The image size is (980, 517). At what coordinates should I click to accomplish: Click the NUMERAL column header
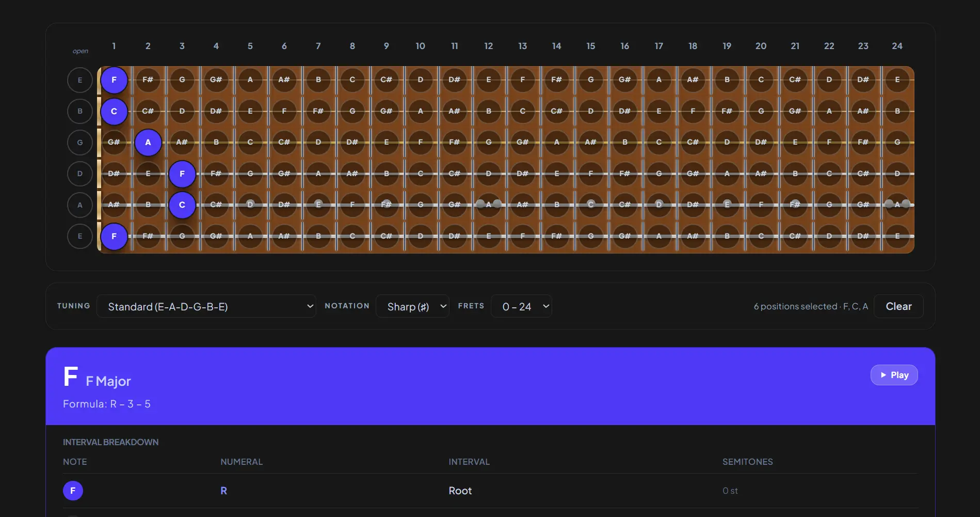[242, 462]
